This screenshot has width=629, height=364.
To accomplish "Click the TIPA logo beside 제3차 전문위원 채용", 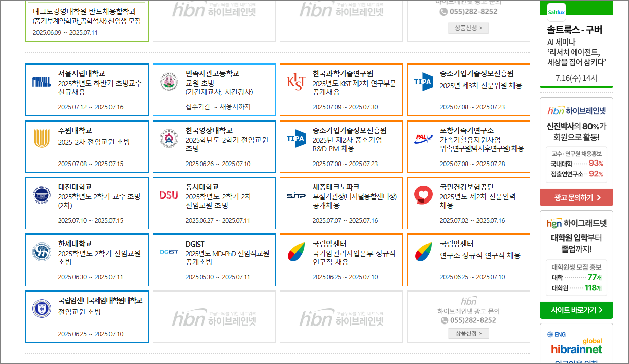I will (423, 82).
